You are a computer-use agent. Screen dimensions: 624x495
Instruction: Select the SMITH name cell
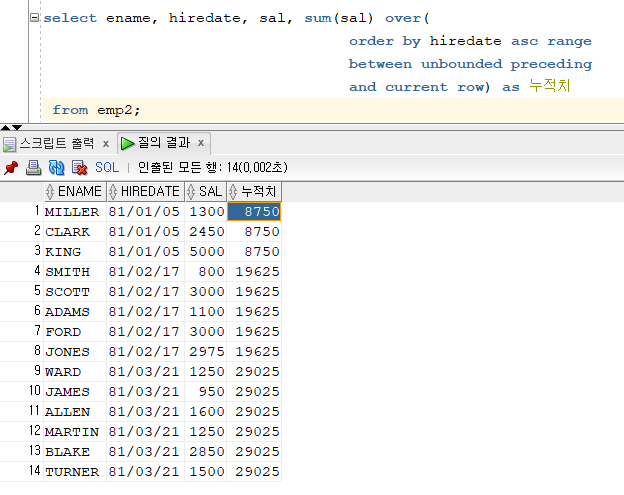75,272
